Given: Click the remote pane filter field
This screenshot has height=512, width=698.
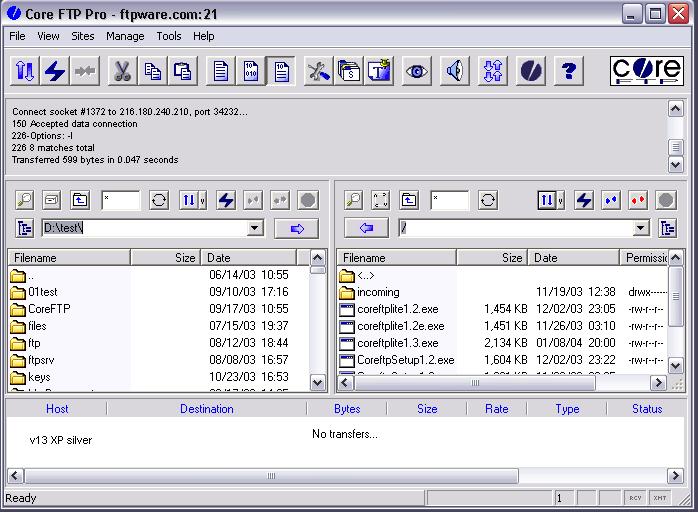Looking at the screenshot, I should point(450,200).
